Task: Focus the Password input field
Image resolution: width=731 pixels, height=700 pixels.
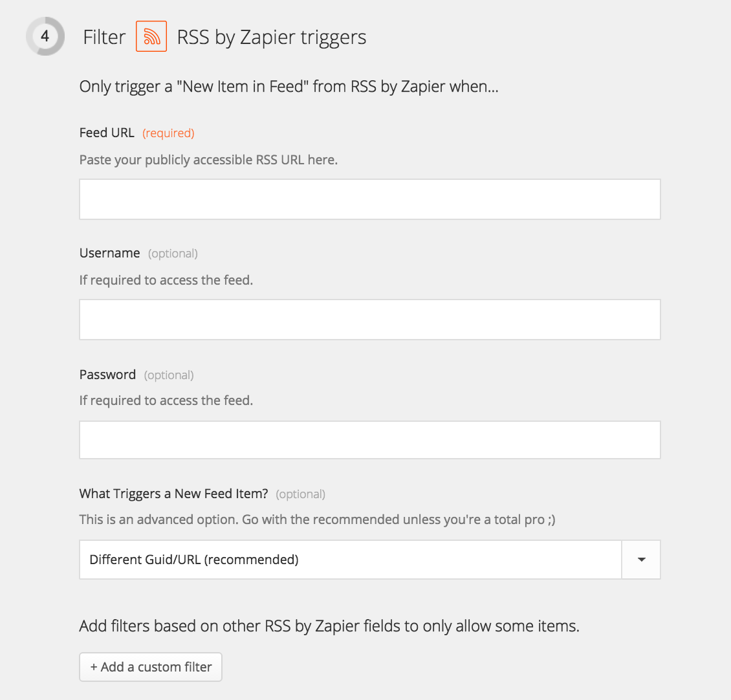Action: (369, 440)
